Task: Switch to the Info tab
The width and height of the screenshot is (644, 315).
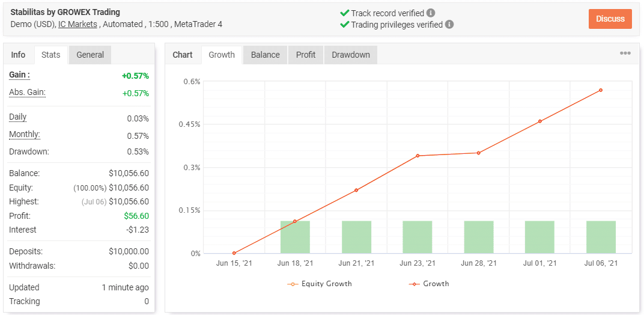Action: pos(18,55)
